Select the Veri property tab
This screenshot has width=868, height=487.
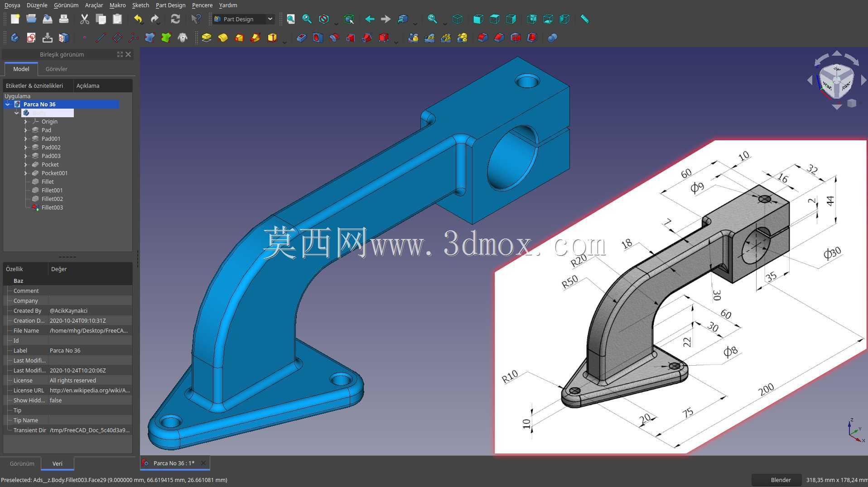click(x=58, y=463)
